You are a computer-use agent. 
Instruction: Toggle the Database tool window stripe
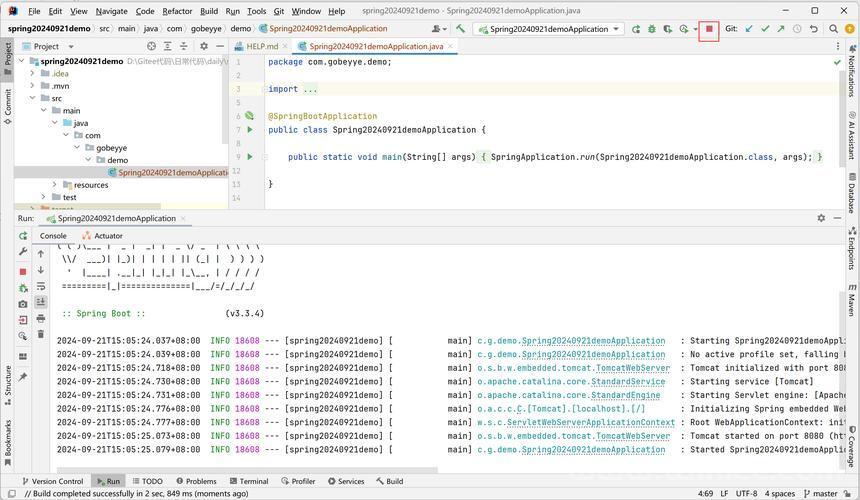pyautogui.click(x=852, y=193)
